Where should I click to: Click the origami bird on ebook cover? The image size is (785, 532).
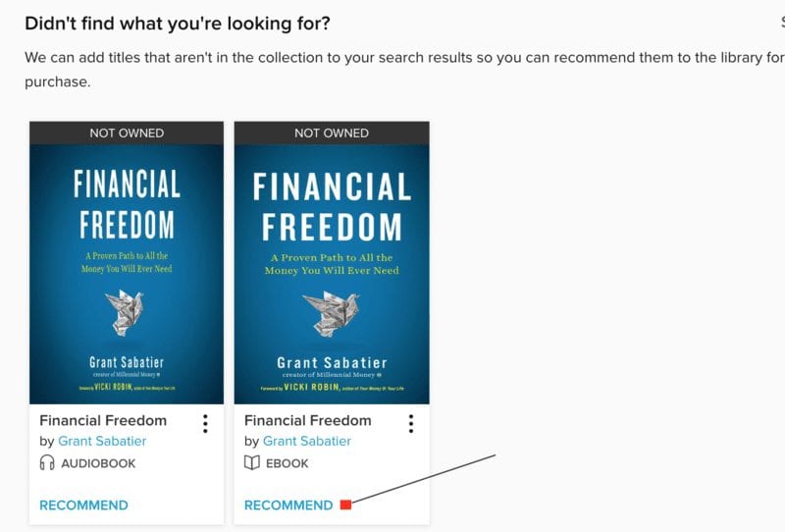point(332,313)
